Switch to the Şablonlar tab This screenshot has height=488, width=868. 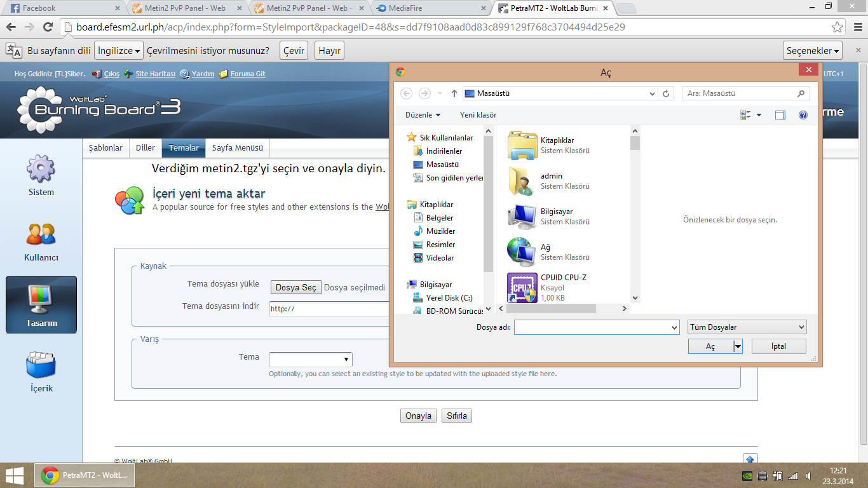[x=105, y=148]
